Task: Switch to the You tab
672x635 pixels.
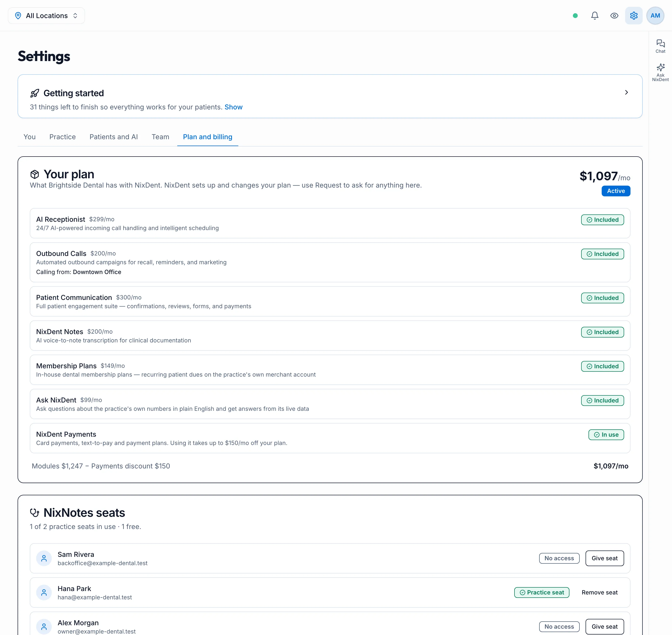Action: point(30,137)
